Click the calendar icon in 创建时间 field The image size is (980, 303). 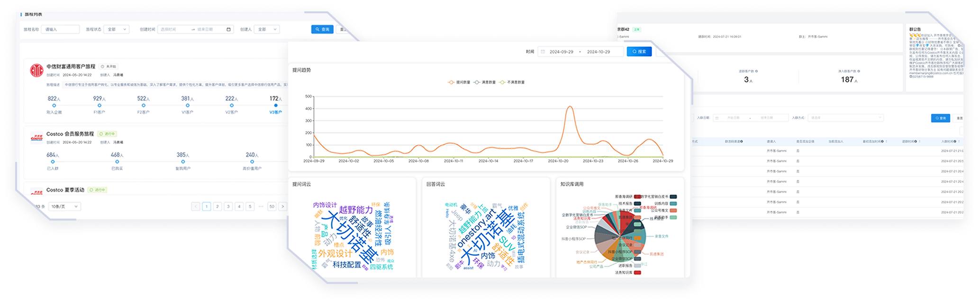click(228, 29)
